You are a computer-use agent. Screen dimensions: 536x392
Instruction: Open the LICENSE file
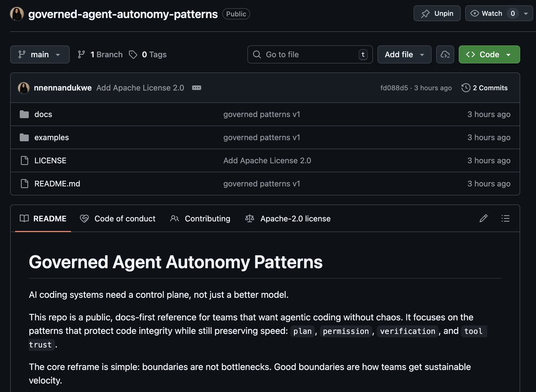(x=50, y=161)
